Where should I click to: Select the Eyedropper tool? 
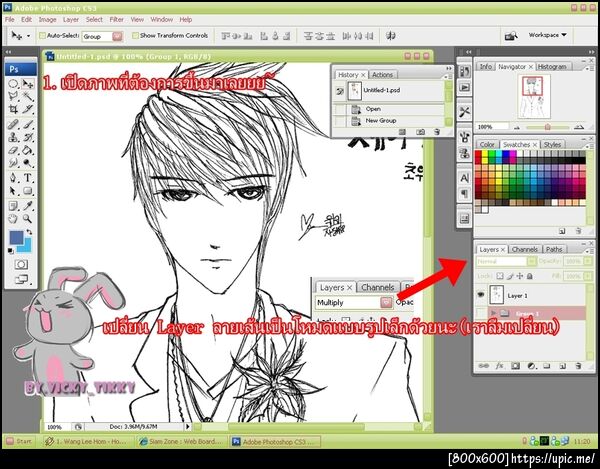28,206
